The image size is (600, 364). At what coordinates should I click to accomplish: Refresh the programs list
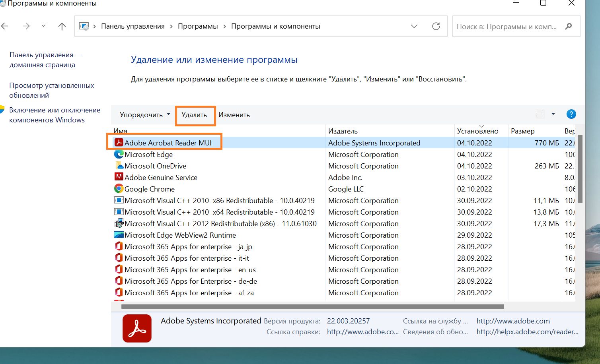[436, 26]
